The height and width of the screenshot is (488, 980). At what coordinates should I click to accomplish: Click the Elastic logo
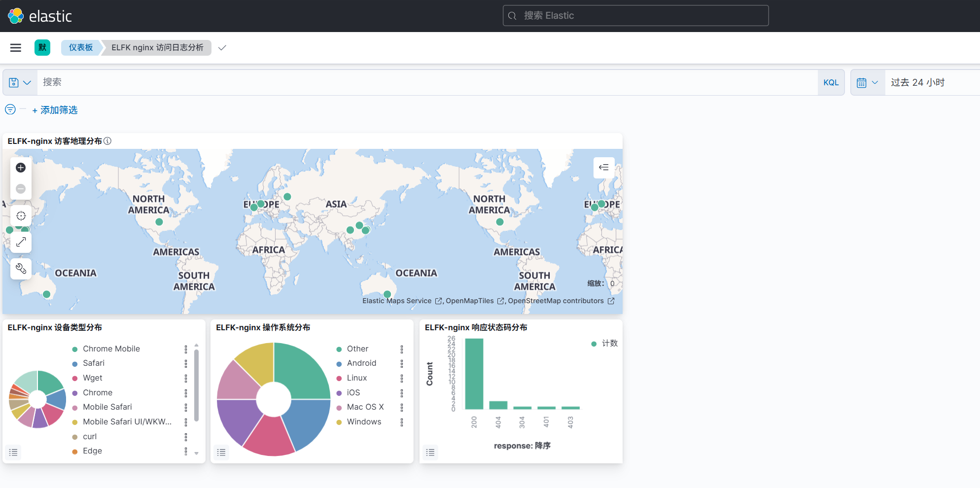[x=40, y=16]
